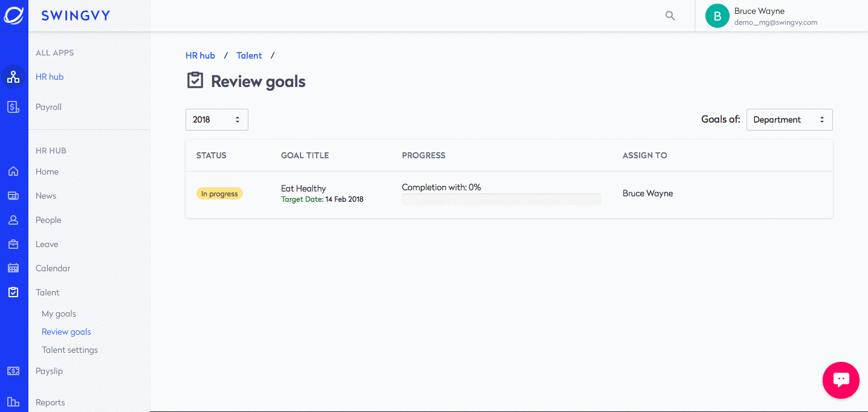The height and width of the screenshot is (412, 868).
Task: Click the Payslip money icon
Action: point(13,371)
